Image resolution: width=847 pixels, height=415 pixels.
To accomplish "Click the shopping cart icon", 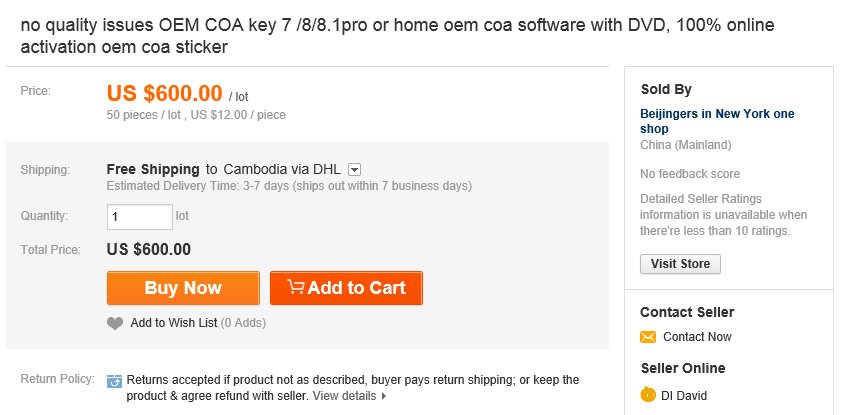I will pyautogui.click(x=296, y=288).
